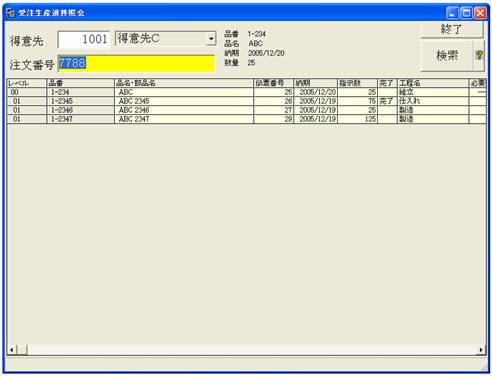The height and width of the screenshot is (376, 492).
Task: Select row cell with part number 1-2346
Action: pos(80,110)
